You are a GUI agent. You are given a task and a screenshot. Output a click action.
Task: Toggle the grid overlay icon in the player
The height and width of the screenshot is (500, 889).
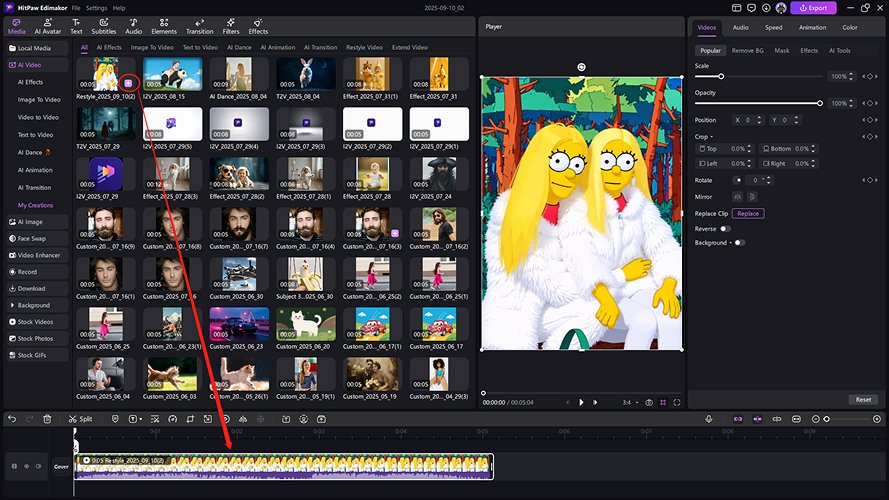[663, 402]
